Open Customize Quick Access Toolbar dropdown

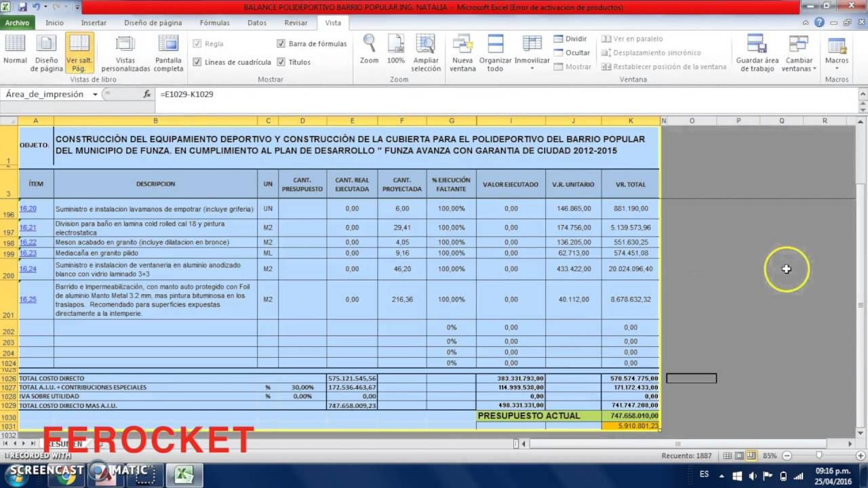point(77,7)
